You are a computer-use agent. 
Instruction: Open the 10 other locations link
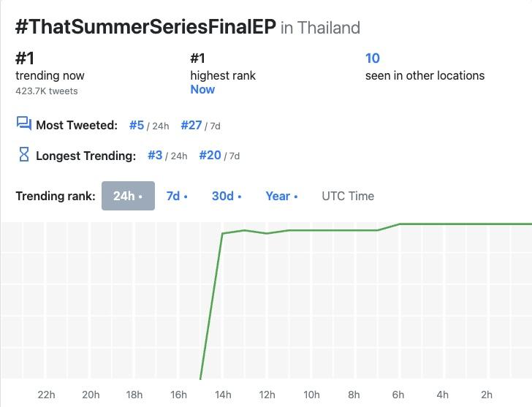pyautogui.click(x=373, y=58)
